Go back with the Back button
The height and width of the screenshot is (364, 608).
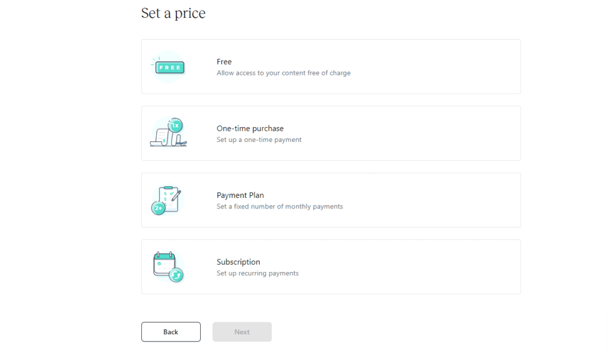pos(171,332)
